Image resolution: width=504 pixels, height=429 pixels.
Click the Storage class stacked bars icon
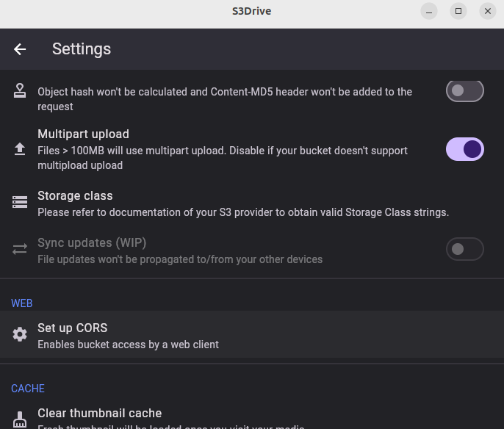[20, 202]
